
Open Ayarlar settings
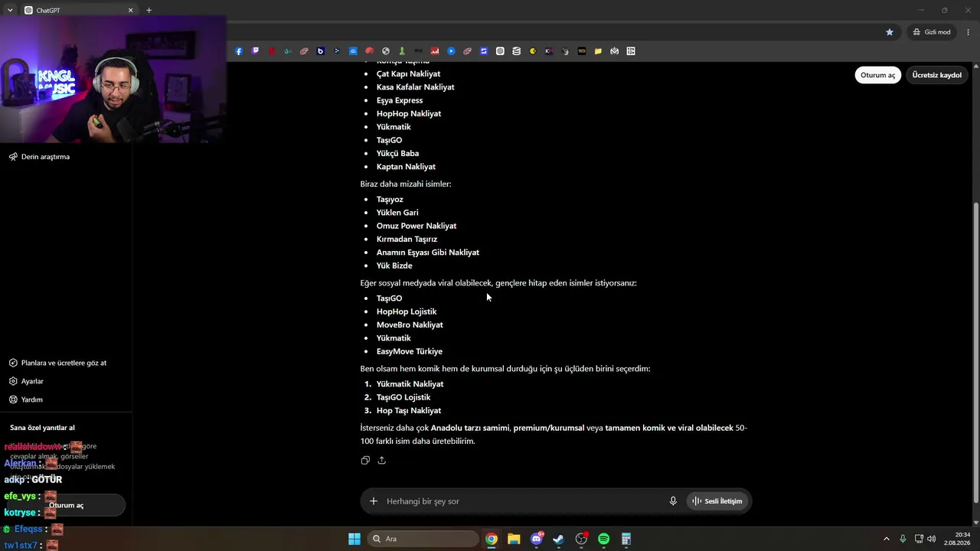point(26,381)
